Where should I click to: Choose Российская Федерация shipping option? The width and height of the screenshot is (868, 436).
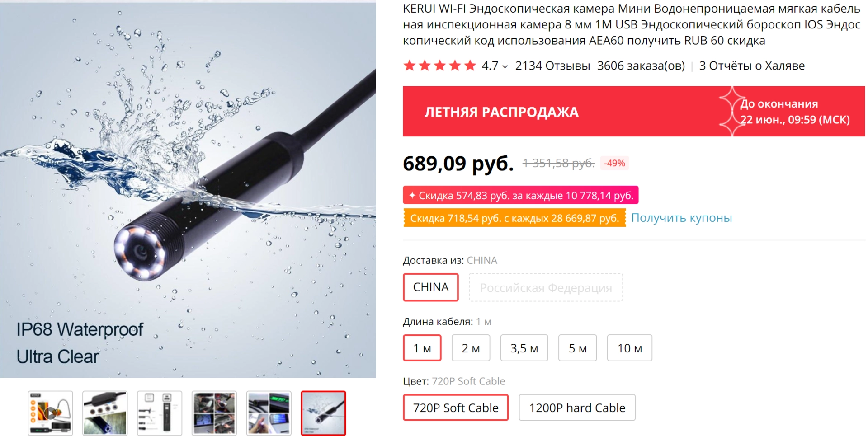tap(546, 287)
